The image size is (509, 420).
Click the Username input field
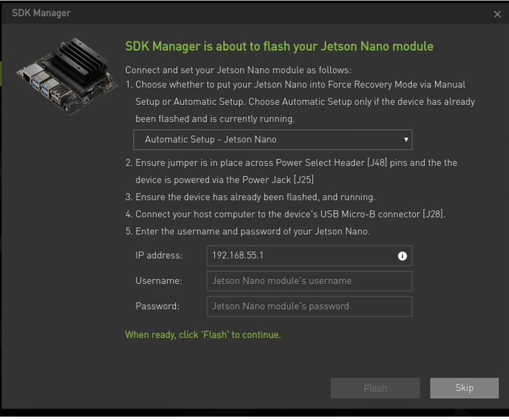click(309, 281)
